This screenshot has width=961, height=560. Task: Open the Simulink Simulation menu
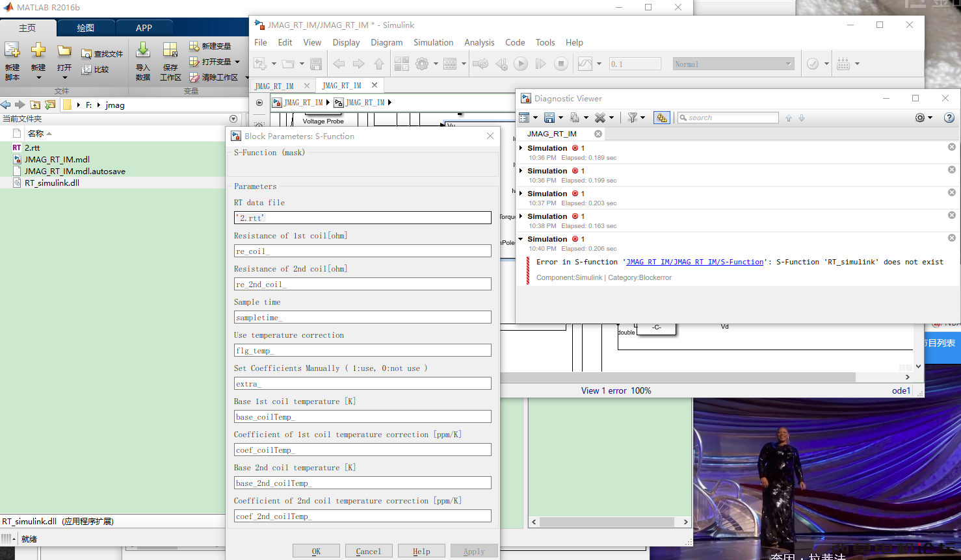tap(433, 42)
